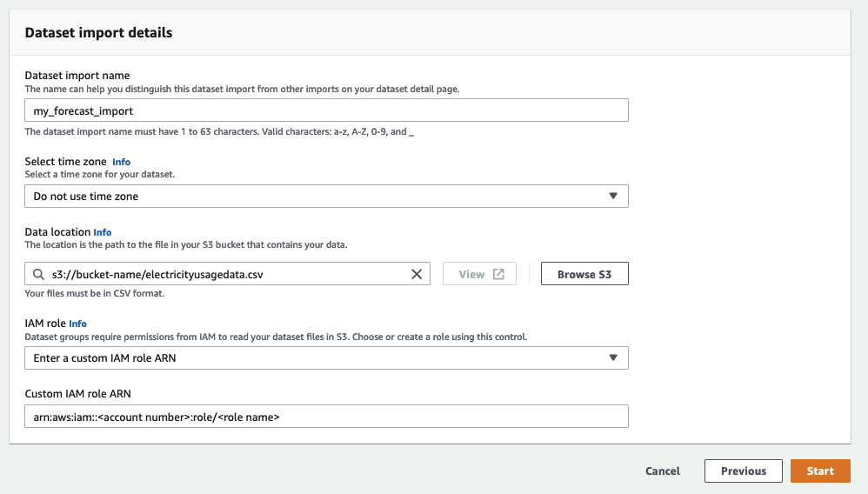Expand the IAM role dropdown arrow
868x494 pixels.
[613, 357]
